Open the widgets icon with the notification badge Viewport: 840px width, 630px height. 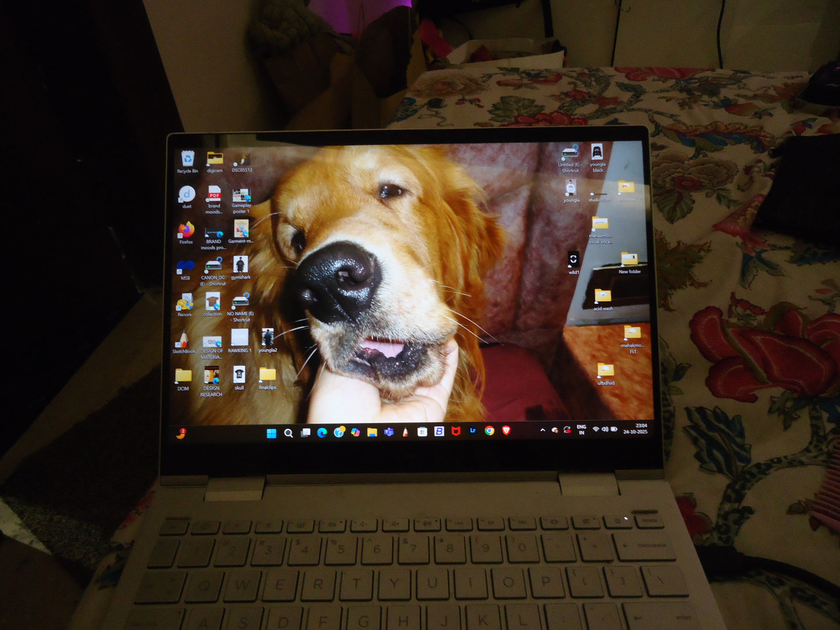pyautogui.click(x=181, y=433)
